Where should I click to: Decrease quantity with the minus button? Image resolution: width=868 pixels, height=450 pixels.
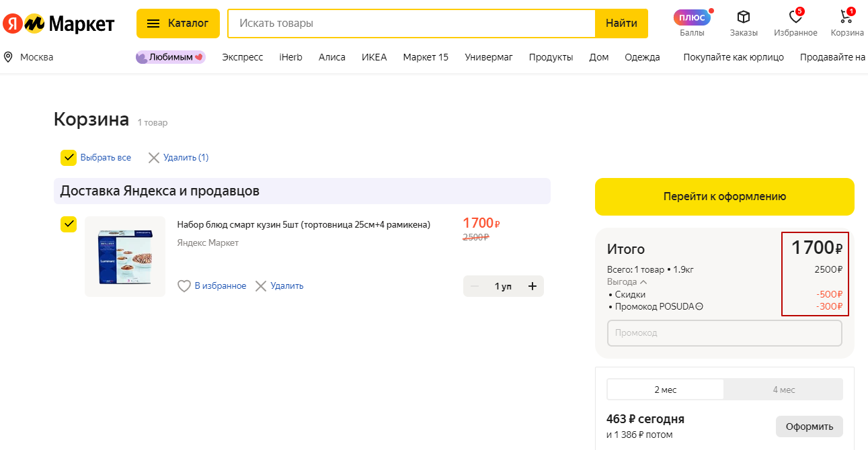475,286
